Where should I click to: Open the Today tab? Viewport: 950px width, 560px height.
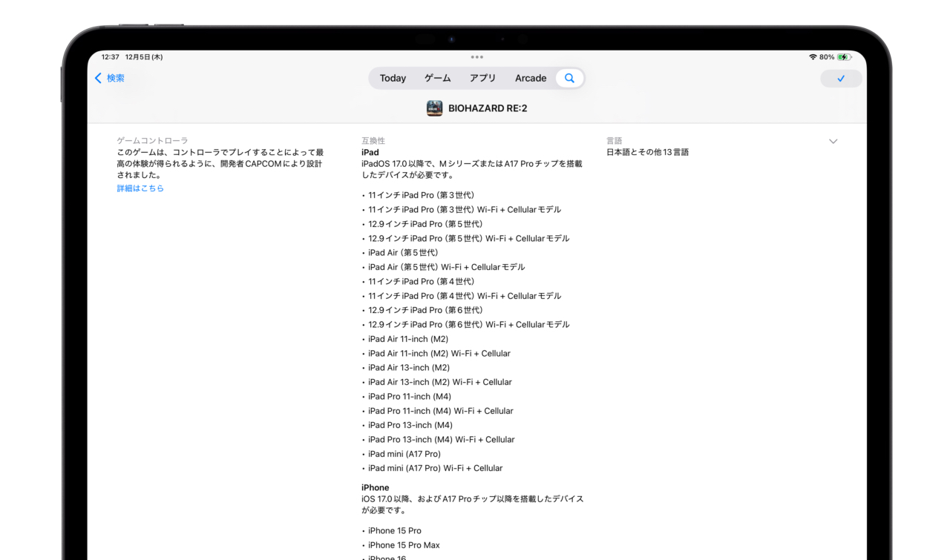[393, 78]
